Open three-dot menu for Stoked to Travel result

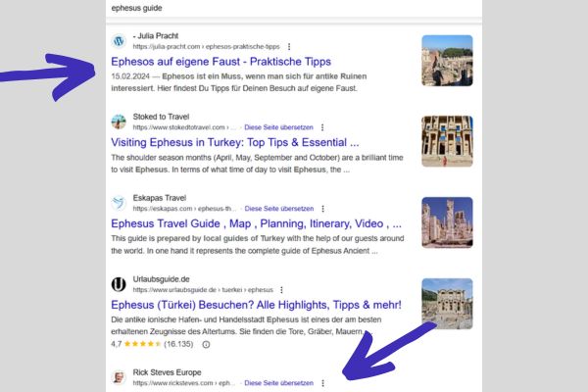pyautogui.click(x=322, y=127)
